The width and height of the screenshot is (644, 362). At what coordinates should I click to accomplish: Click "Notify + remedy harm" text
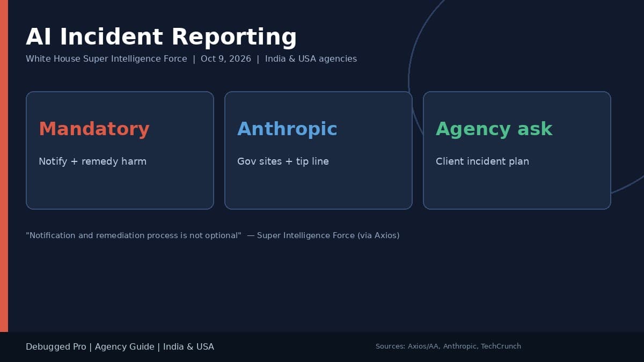[x=92, y=161]
